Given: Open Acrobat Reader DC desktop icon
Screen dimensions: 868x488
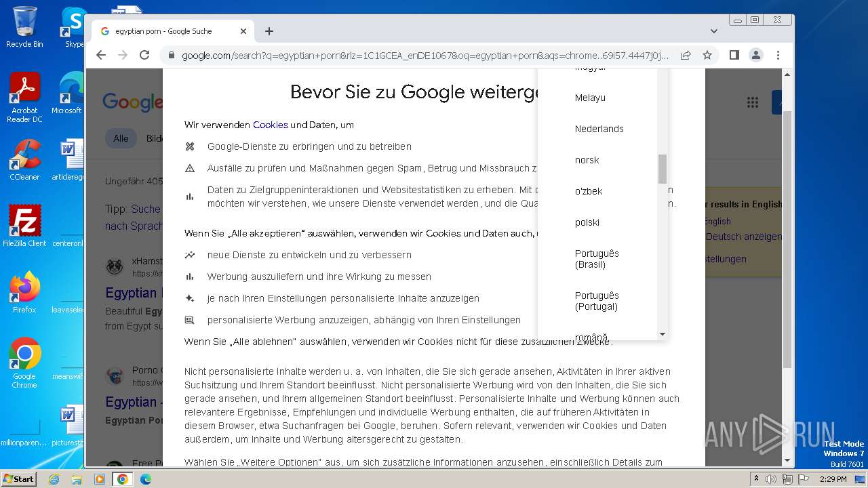Looking at the screenshot, I should pyautogui.click(x=24, y=97).
